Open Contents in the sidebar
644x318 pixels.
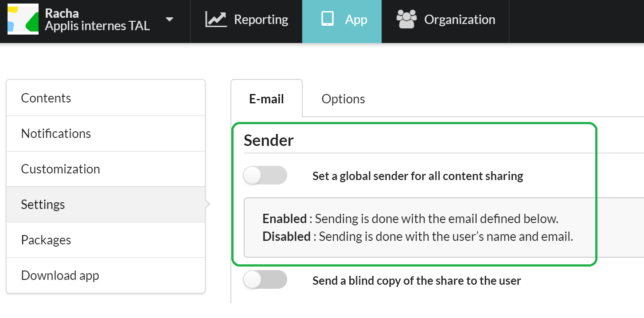[x=105, y=98]
